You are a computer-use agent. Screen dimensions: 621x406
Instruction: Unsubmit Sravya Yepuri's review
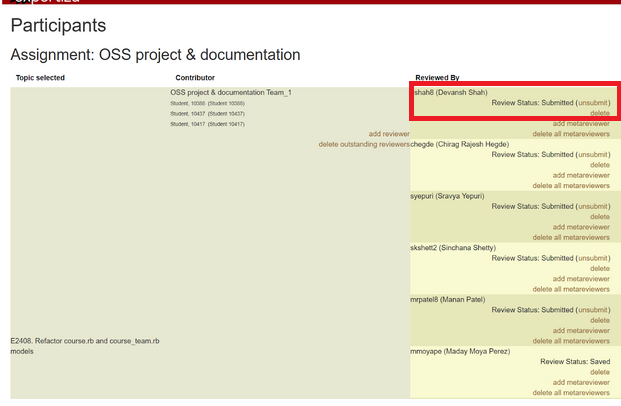pos(592,206)
